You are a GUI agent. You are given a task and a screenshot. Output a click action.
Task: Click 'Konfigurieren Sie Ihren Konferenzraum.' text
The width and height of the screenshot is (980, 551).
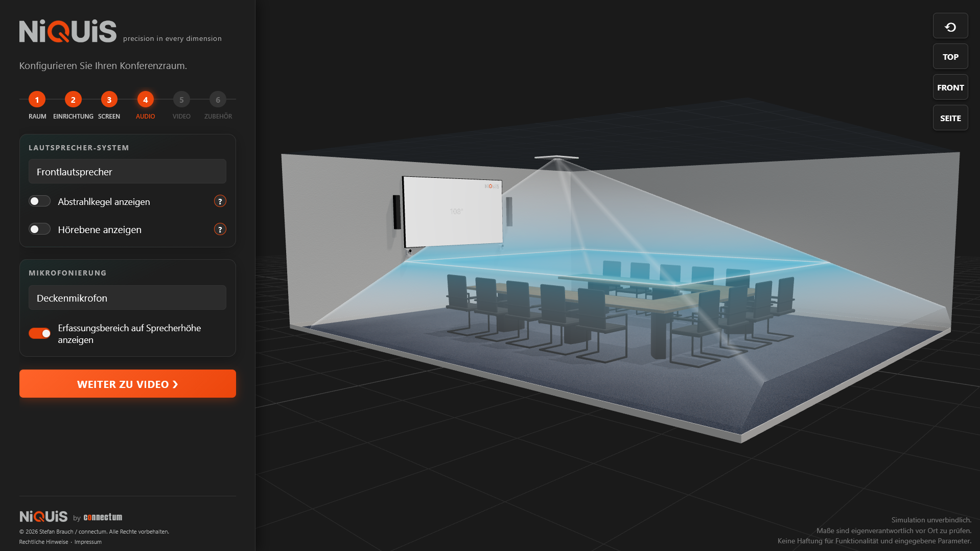point(103,66)
